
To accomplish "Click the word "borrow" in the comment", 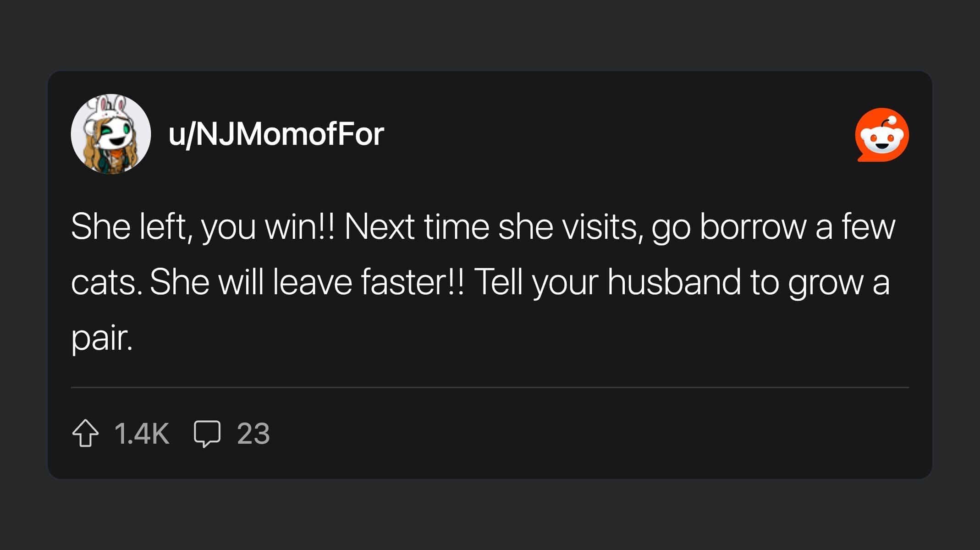I will pos(753,226).
